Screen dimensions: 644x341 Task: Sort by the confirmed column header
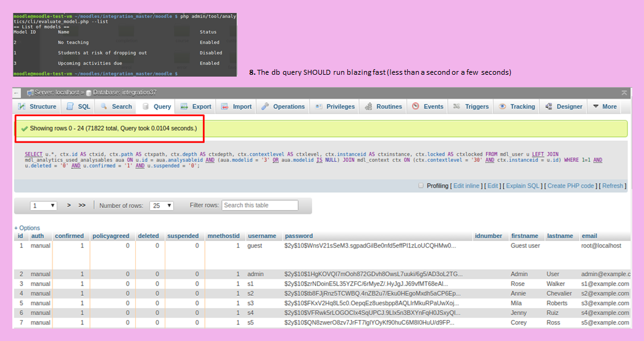click(x=70, y=236)
